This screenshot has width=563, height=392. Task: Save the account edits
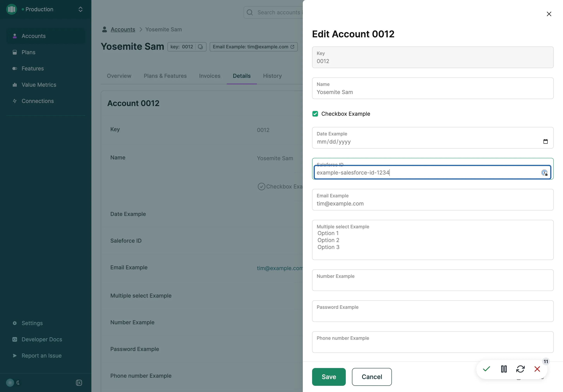(x=329, y=377)
